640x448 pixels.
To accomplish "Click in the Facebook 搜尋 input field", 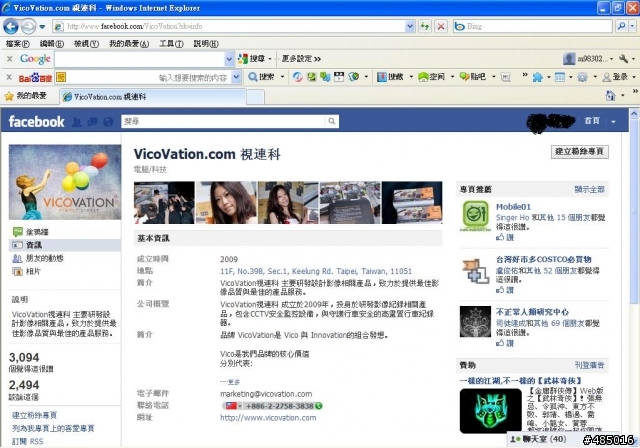I will coord(223,121).
